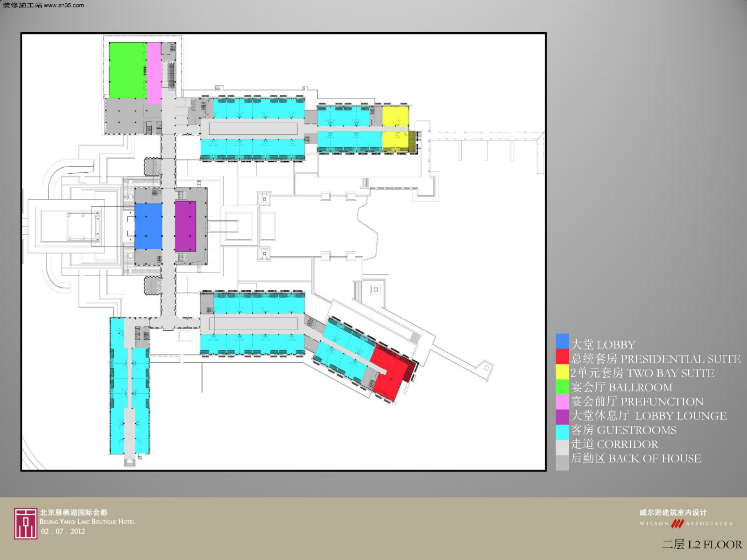Click the legend text "走道 CORRIDOR"
Image resolution: width=747 pixels, height=560 pixels.
click(x=614, y=444)
